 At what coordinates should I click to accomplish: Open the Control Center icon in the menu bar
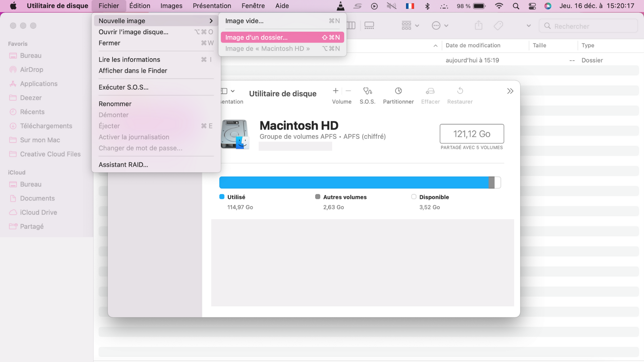532,6
